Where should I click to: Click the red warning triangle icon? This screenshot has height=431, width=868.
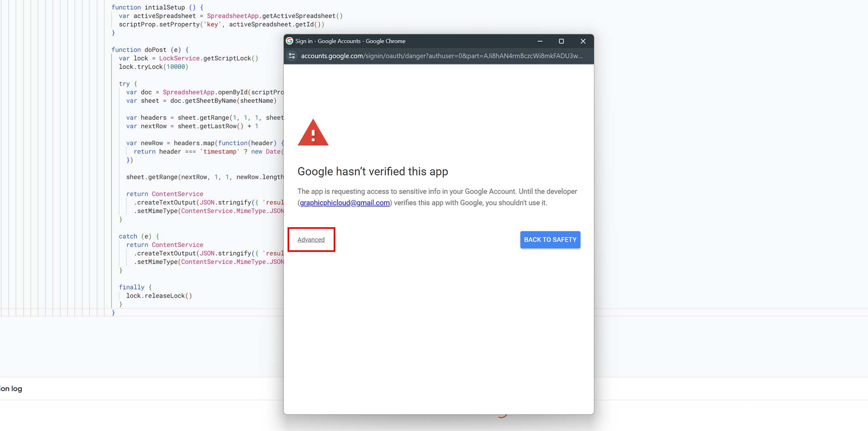pos(313,133)
